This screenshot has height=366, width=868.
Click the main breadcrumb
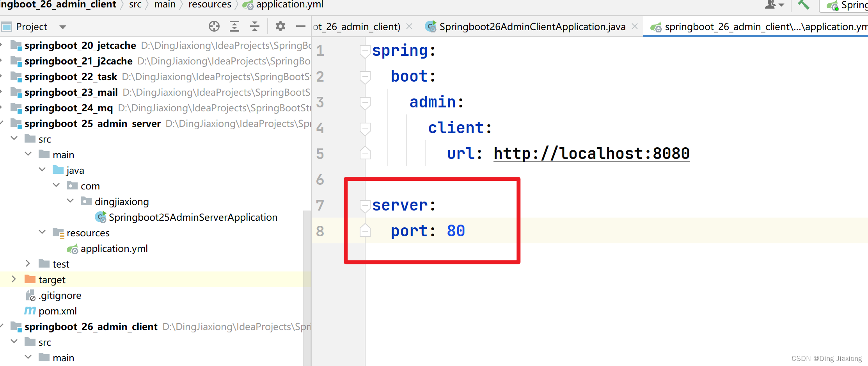tap(165, 5)
